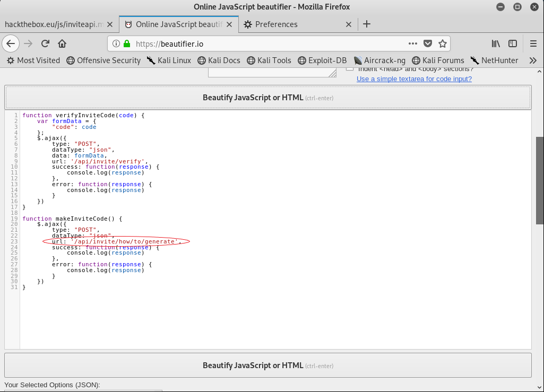Open the Exploit-DB bookmark
544x392 pixels.
click(x=322, y=60)
